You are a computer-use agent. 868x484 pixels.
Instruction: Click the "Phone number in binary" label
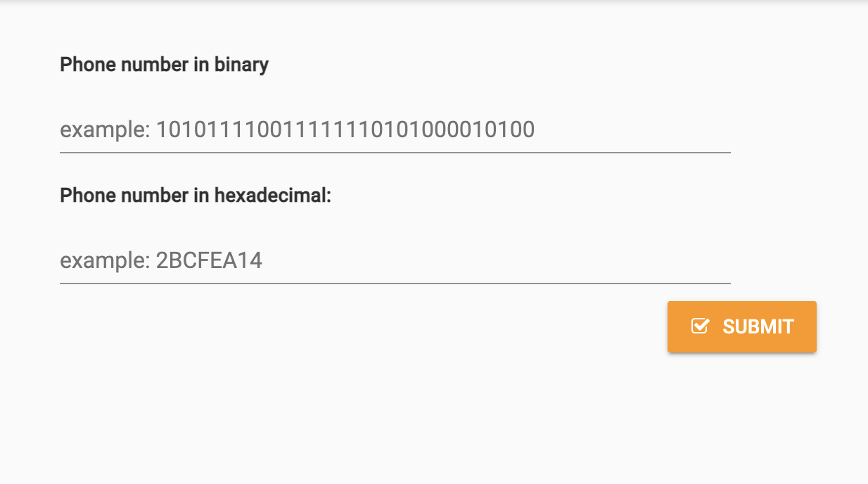point(164,65)
